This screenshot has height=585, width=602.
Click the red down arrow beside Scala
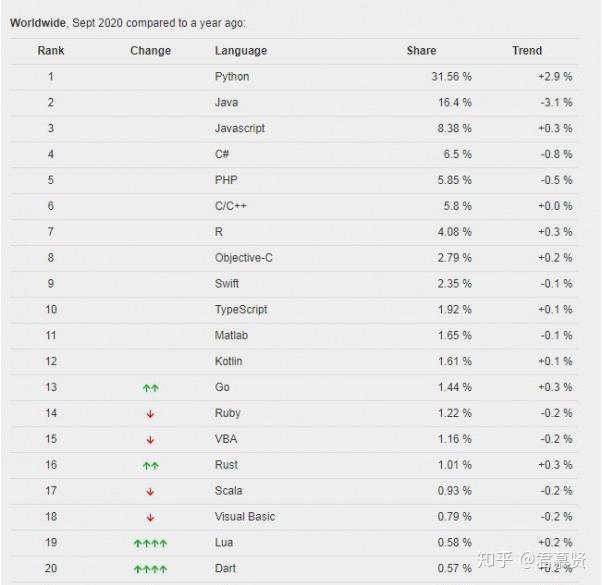150,491
